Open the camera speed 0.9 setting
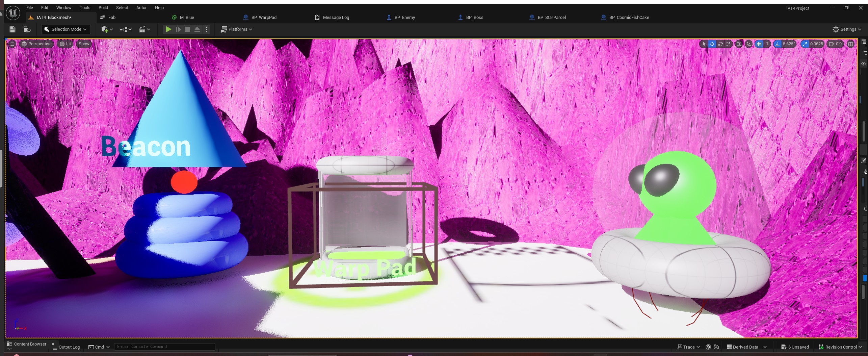The width and height of the screenshot is (868, 356). pyautogui.click(x=836, y=44)
